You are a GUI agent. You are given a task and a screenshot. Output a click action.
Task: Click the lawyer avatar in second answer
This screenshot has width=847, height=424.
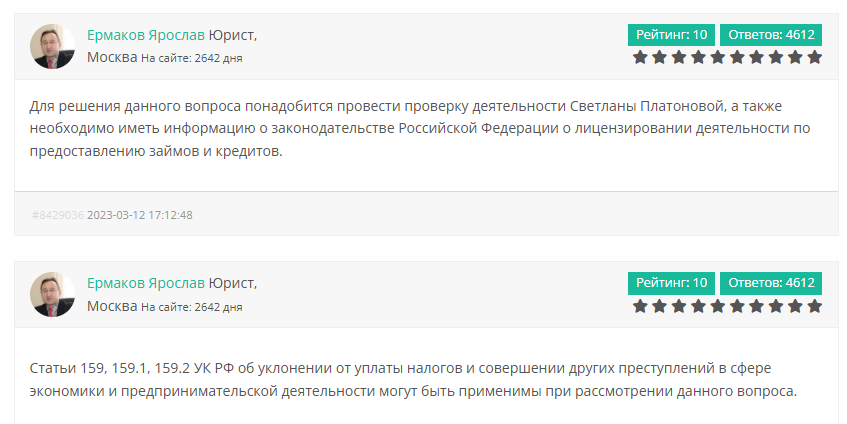(x=52, y=294)
